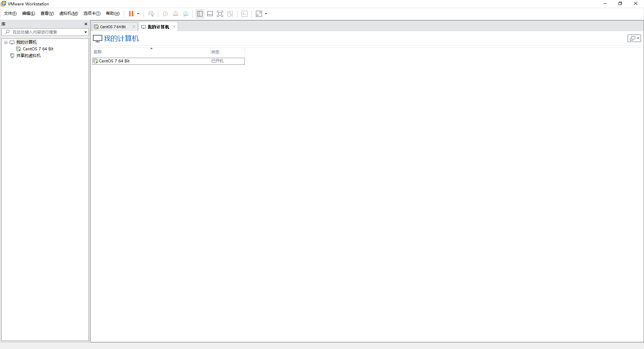Click the orange Suspend VM pause icon
This screenshot has width=644, height=349.
coord(131,14)
